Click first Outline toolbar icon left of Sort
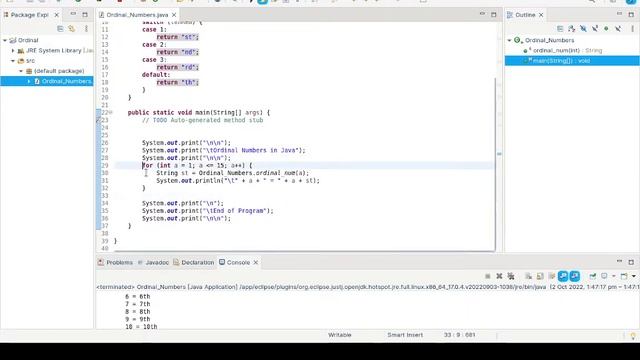 tap(560, 29)
